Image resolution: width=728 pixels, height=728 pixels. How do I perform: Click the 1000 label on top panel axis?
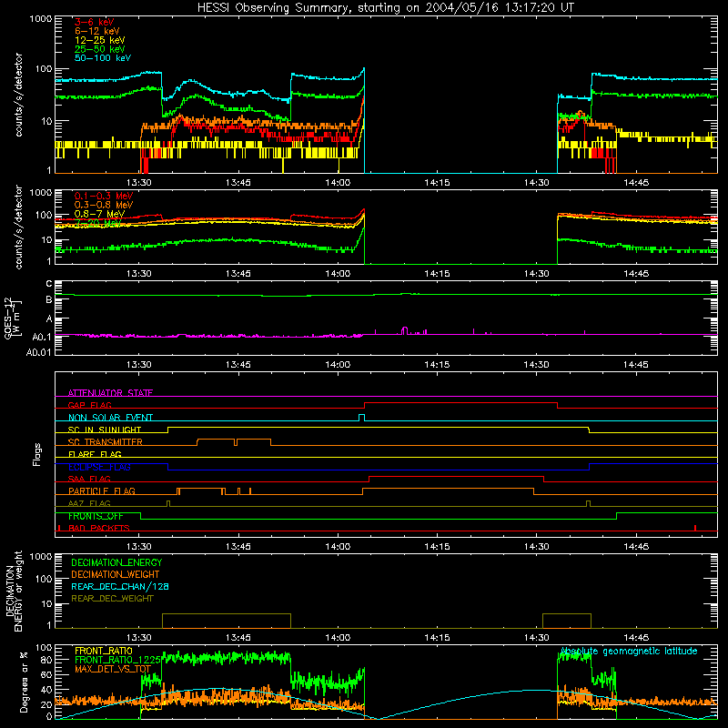point(41,19)
